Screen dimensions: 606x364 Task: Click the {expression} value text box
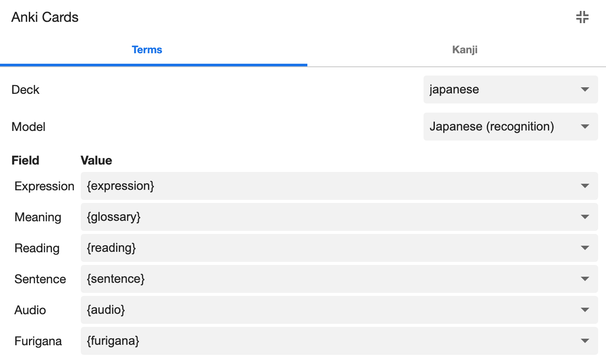pyautogui.click(x=323, y=186)
